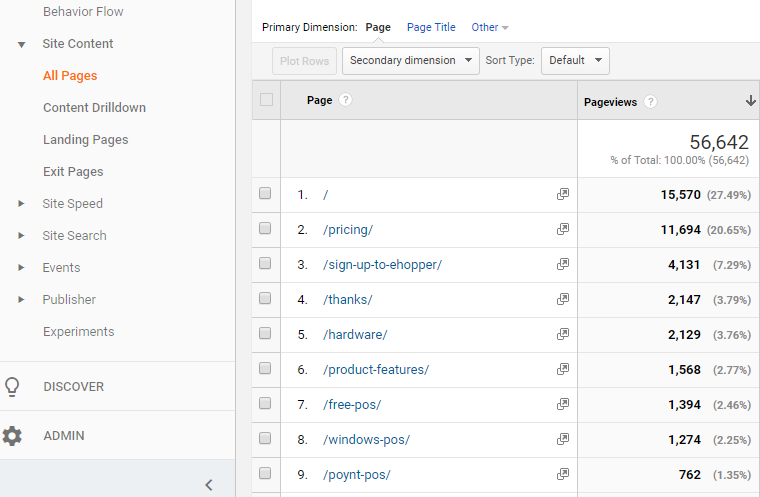Open /windows-pos/ external link icon

pos(563,439)
